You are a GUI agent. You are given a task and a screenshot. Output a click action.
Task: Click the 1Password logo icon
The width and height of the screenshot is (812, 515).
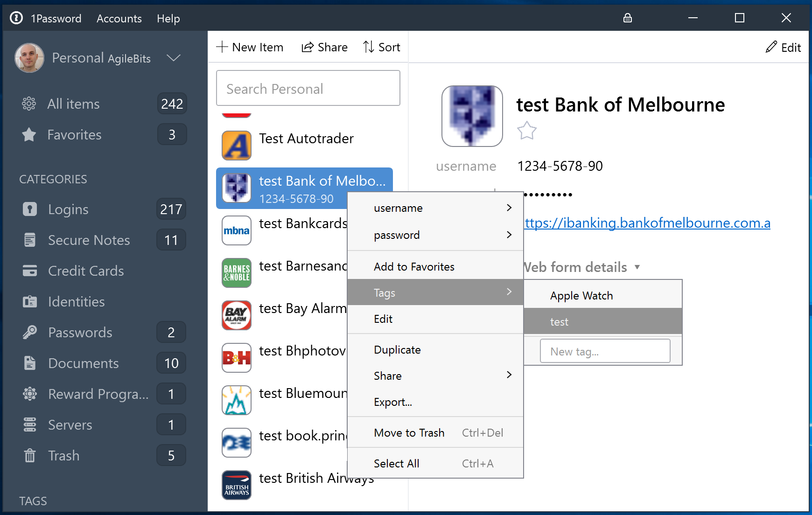pyautogui.click(x=16, y=18)
